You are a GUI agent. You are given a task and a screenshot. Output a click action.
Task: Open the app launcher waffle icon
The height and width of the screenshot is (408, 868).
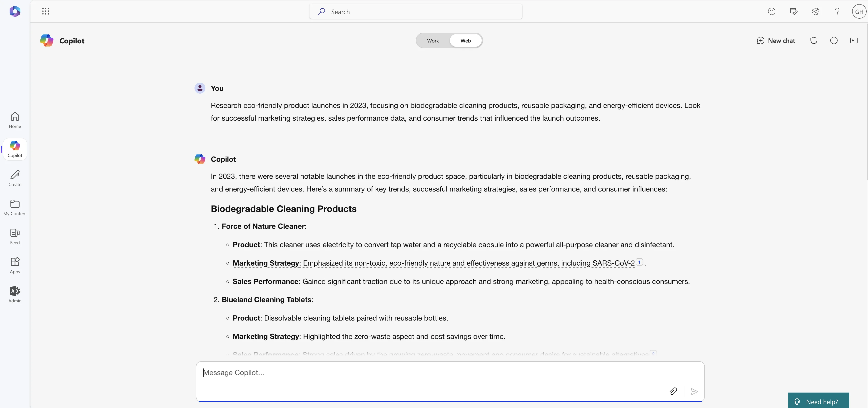point(45,11)
